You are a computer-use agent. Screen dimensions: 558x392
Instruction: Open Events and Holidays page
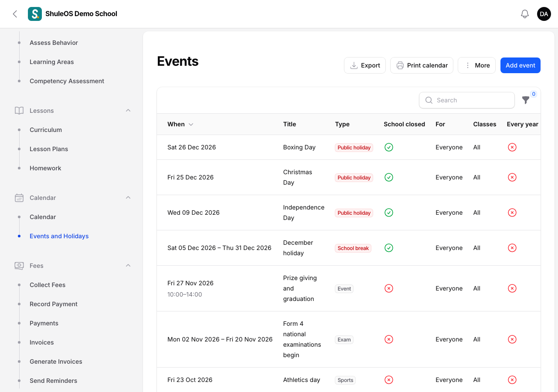coord(59,236)
